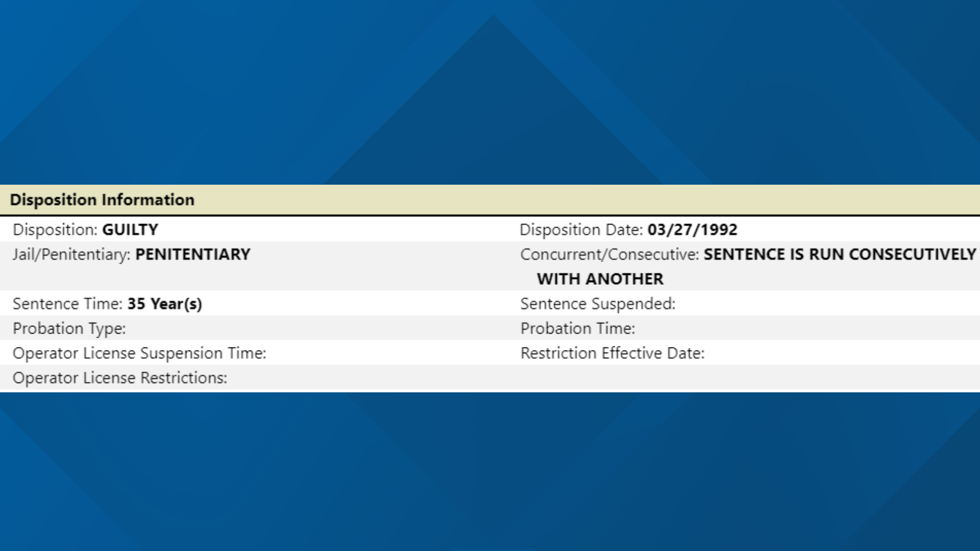The image size is (980, 551).
Task: Click the "Sentence Time:" label
Action: [67, 304]
